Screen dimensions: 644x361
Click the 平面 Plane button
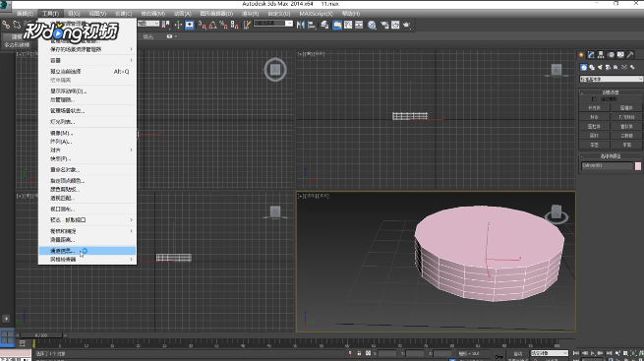626,145
